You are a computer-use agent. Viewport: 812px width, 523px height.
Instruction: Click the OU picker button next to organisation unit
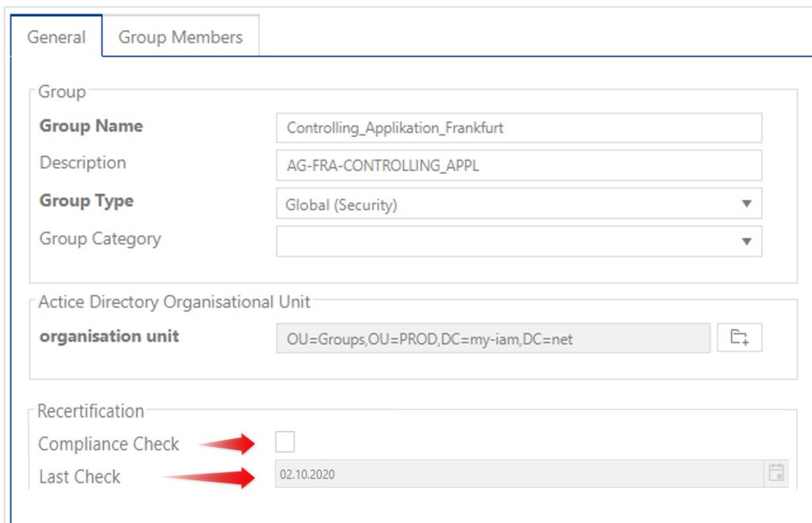click(740, 338)
